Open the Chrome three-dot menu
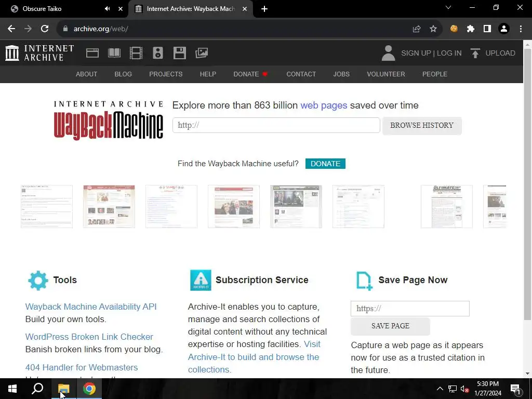Image resolution: width=532 pixels, height=399 pixels. tap(521, 29)
